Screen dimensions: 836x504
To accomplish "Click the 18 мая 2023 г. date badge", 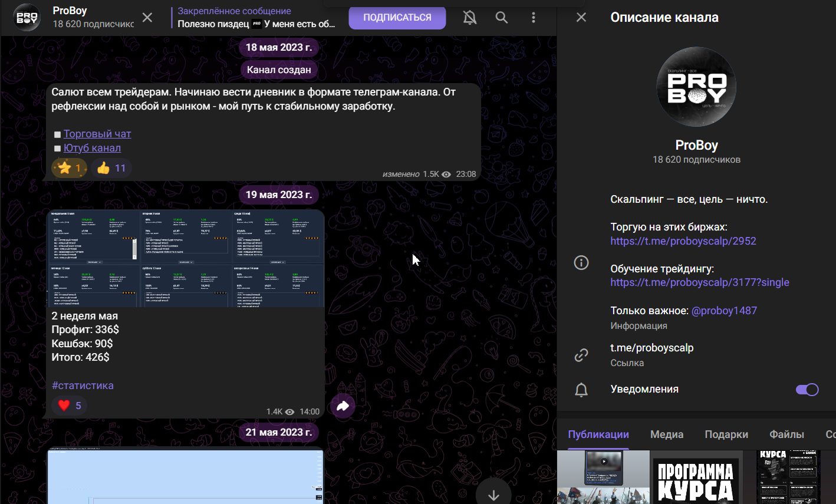I will coord(278,47).
